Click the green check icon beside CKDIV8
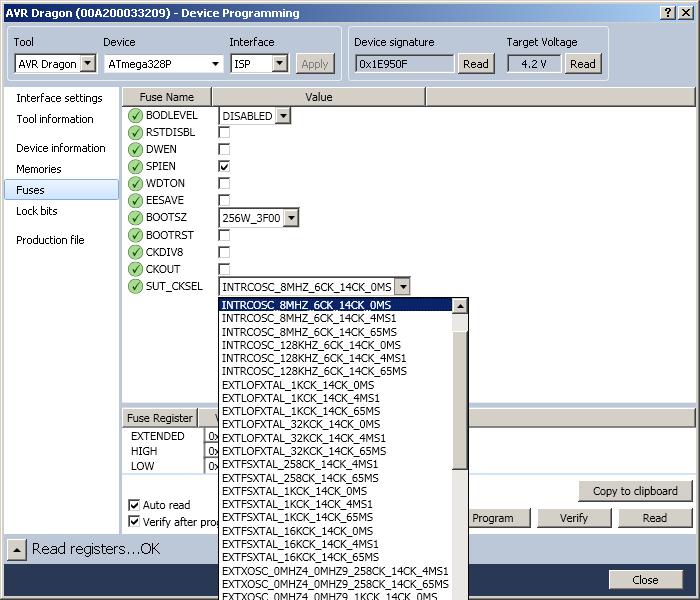 tap(135, 252)
